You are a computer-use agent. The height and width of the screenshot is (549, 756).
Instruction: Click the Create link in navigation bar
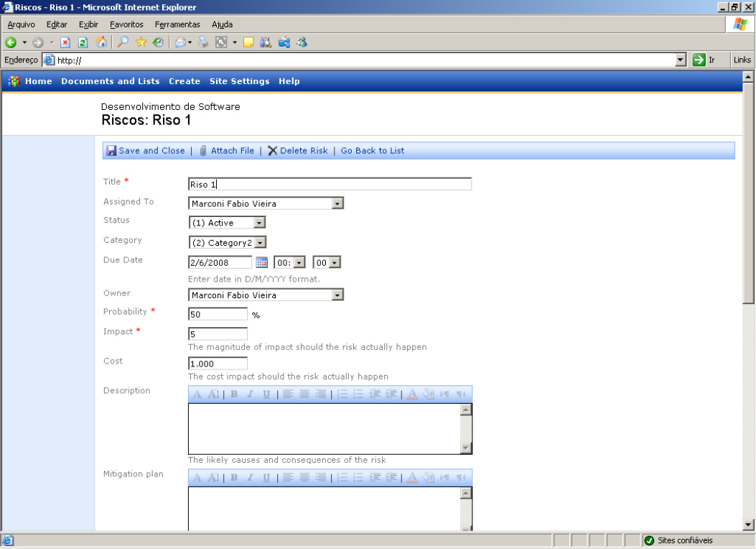coord(185,81)
